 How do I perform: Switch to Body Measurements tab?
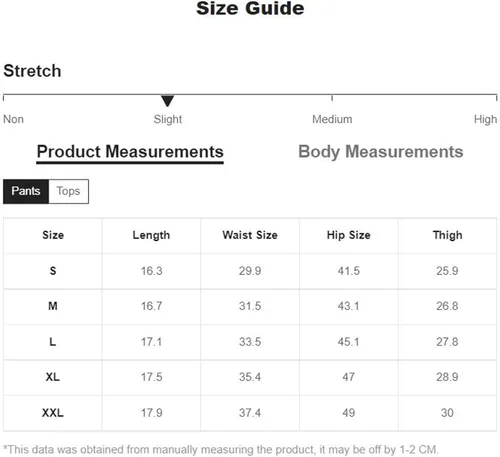(x=381, y=152)
